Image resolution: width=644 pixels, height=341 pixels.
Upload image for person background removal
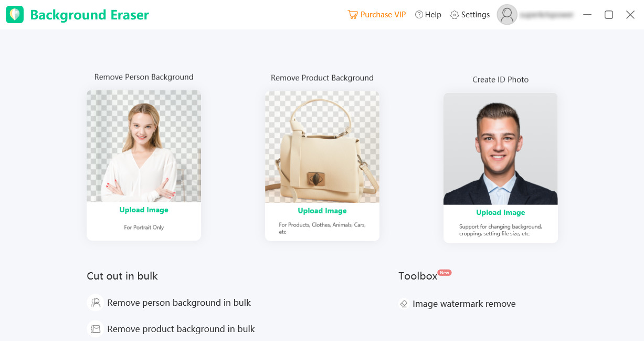(x=144, y=210)
